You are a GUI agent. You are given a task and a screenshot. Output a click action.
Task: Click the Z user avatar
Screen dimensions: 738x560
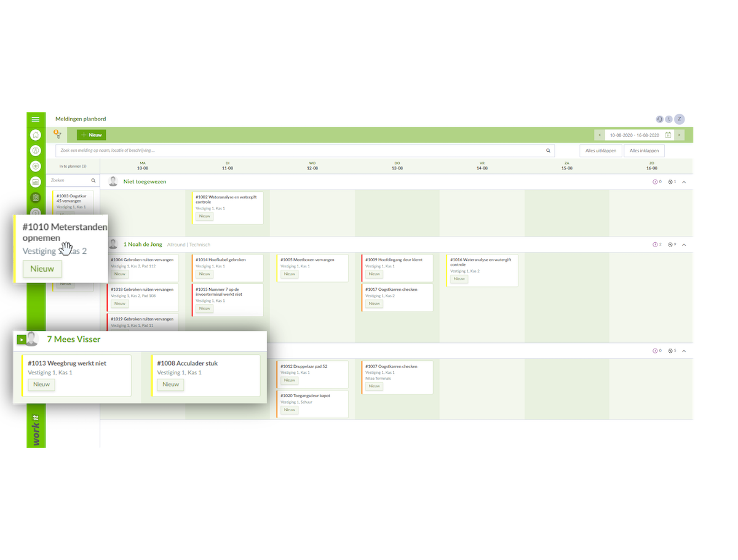[x=679, y=119]
